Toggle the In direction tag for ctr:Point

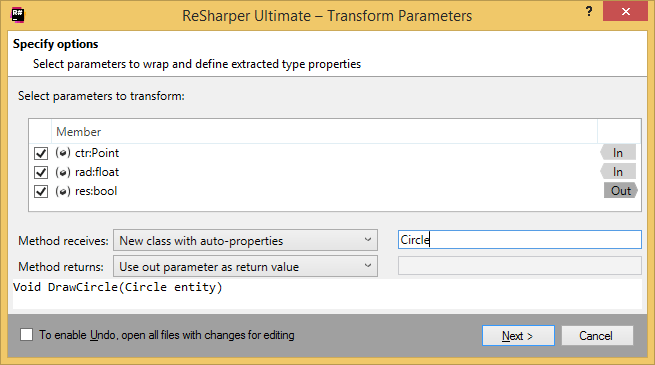pyautogui.click(x=618, y=152)
